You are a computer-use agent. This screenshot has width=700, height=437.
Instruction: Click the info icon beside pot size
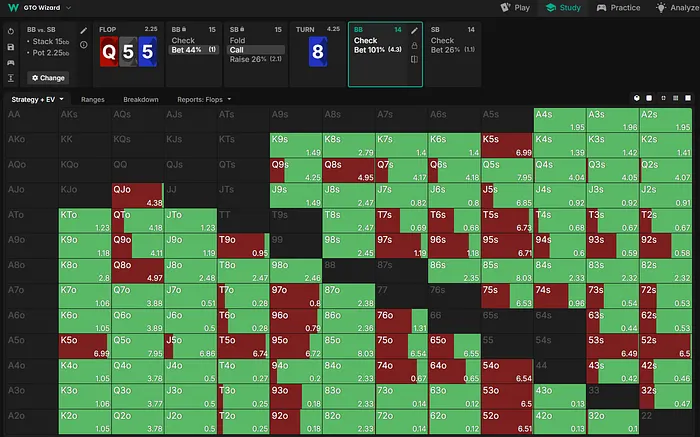pyautogui.click(x=84, y=45)
